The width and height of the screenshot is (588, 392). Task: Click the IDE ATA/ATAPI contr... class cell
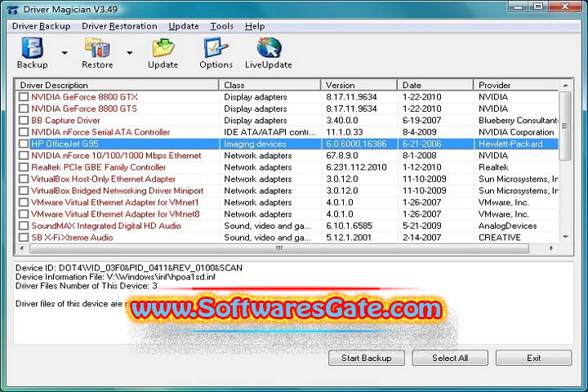269,132
